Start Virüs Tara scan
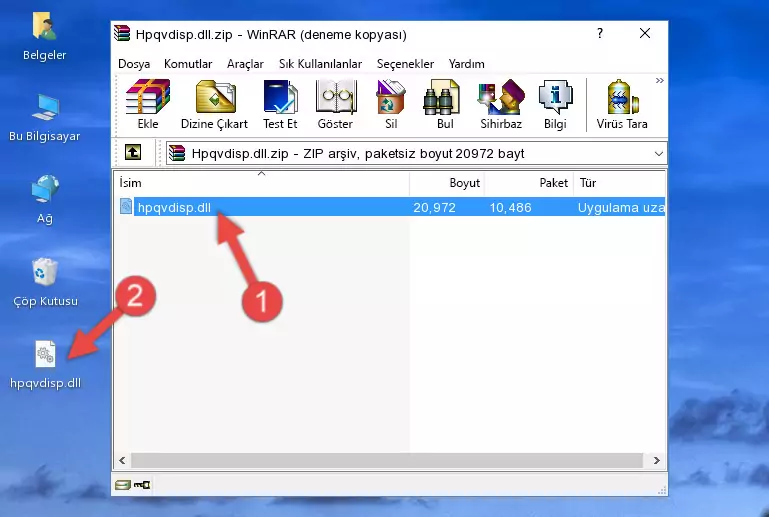The image size is (769, 517). (622, 104)
